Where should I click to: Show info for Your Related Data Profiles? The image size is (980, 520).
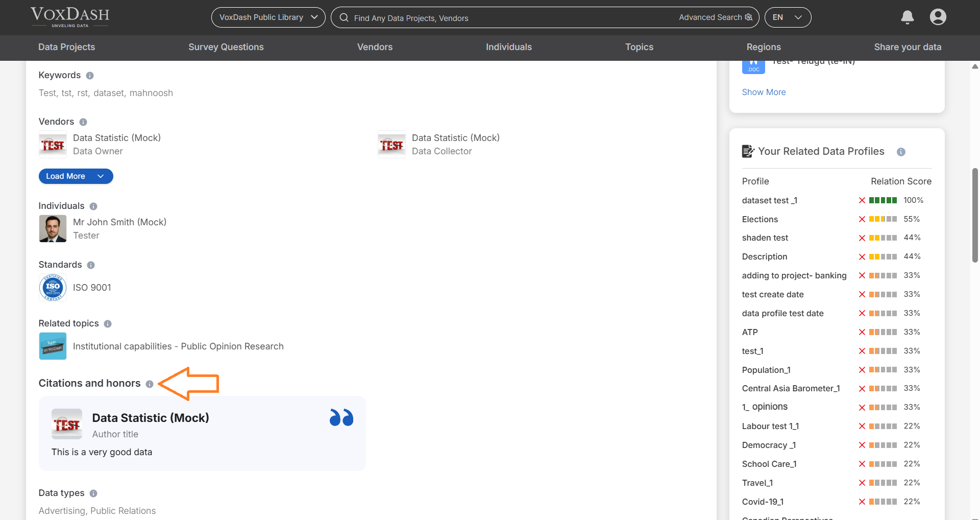point(901,152)
